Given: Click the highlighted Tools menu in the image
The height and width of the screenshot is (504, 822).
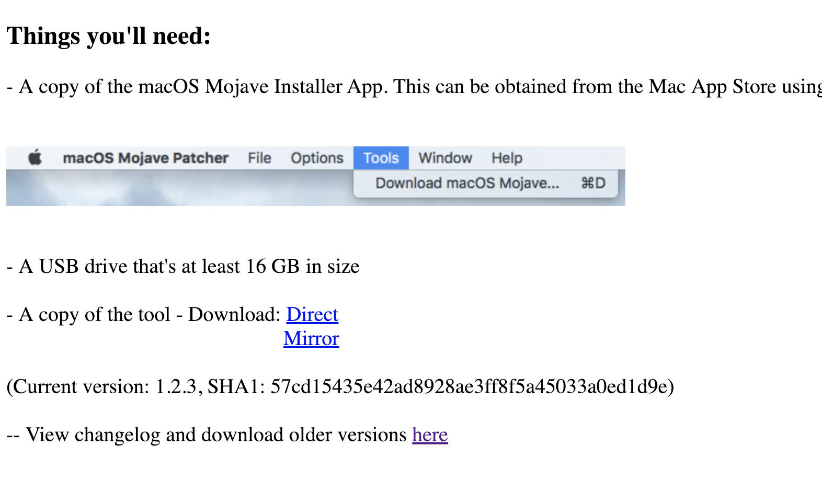Looking at the screenshot, I should [x=381, y=158].
